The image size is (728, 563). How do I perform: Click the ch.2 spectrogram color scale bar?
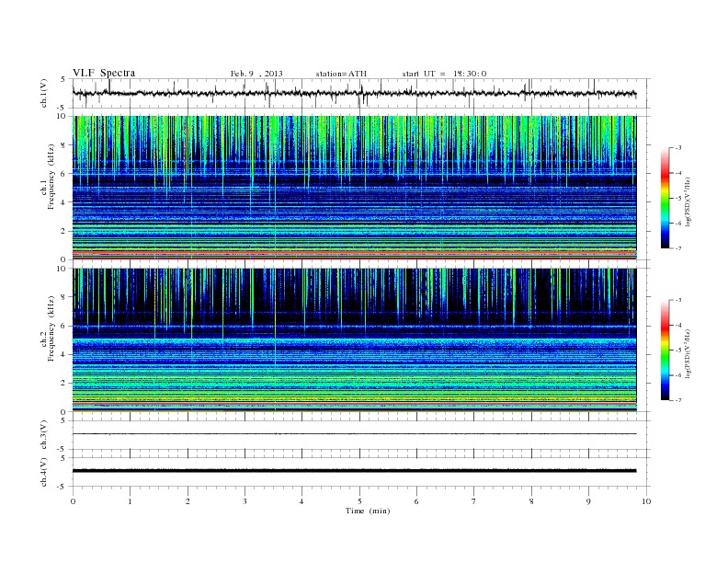pyautogui.click(x=665, y=350)
